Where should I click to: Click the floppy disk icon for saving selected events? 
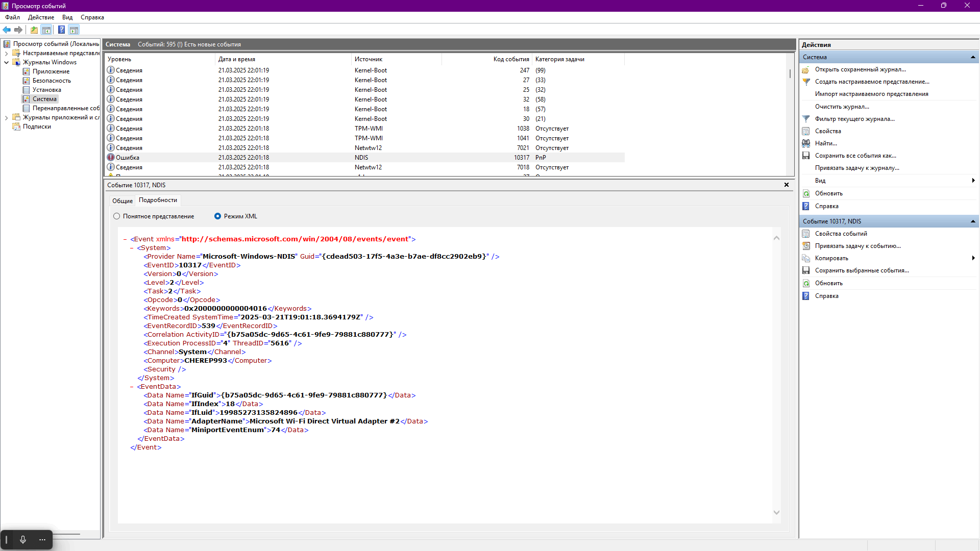pyautogui.click(x=806, y=270)
